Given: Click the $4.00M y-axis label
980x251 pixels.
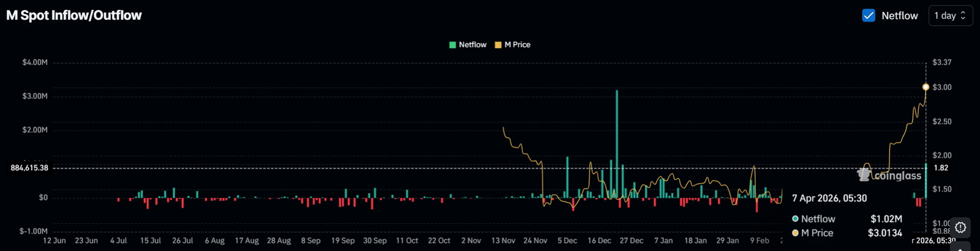Looking at the screenshot, I should 35,62.
